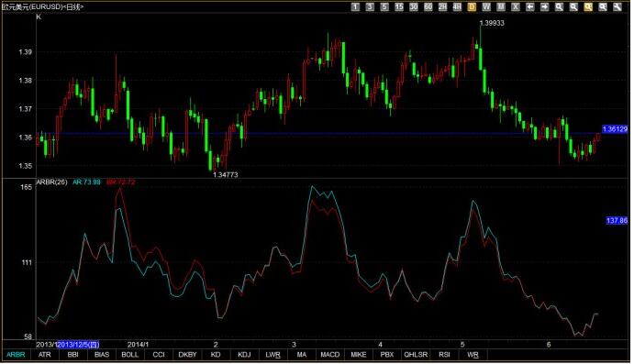Viewport: 634px width, 364px height.
Task: Open chart settings via wrench icon
Action: pos(617,6)
